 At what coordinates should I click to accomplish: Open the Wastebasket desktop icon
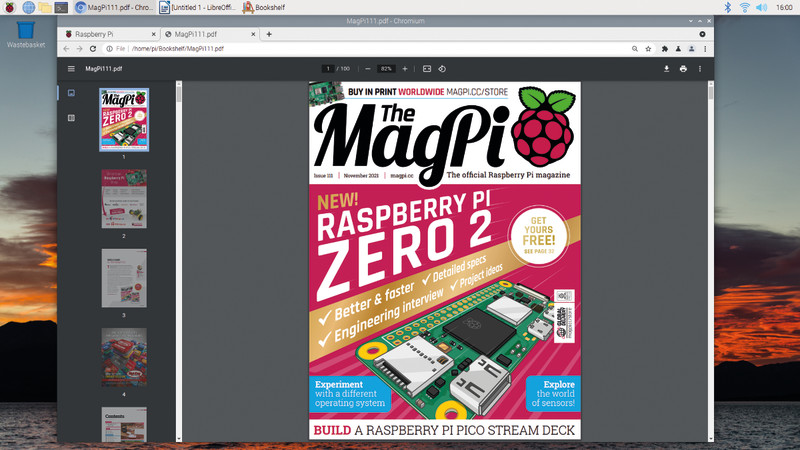[26, 34]
